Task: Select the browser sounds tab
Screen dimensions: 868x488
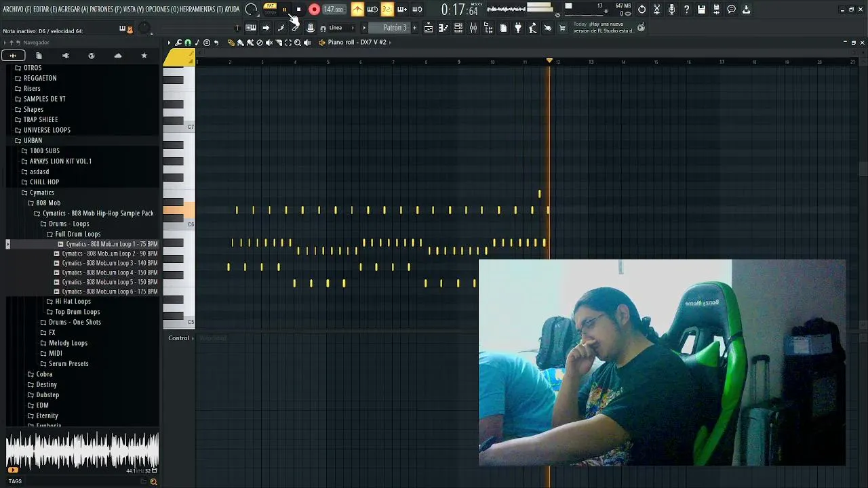Action: point(13,56)
